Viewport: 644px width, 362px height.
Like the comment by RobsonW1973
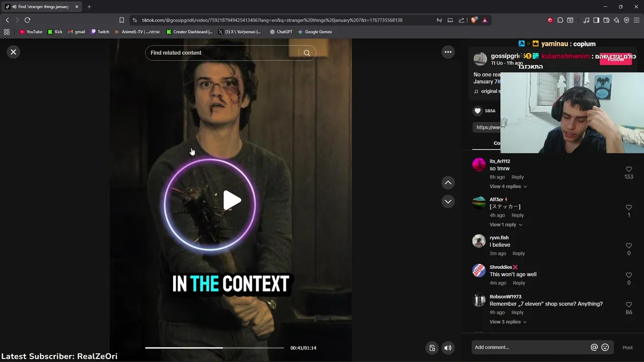pos(628,305)
